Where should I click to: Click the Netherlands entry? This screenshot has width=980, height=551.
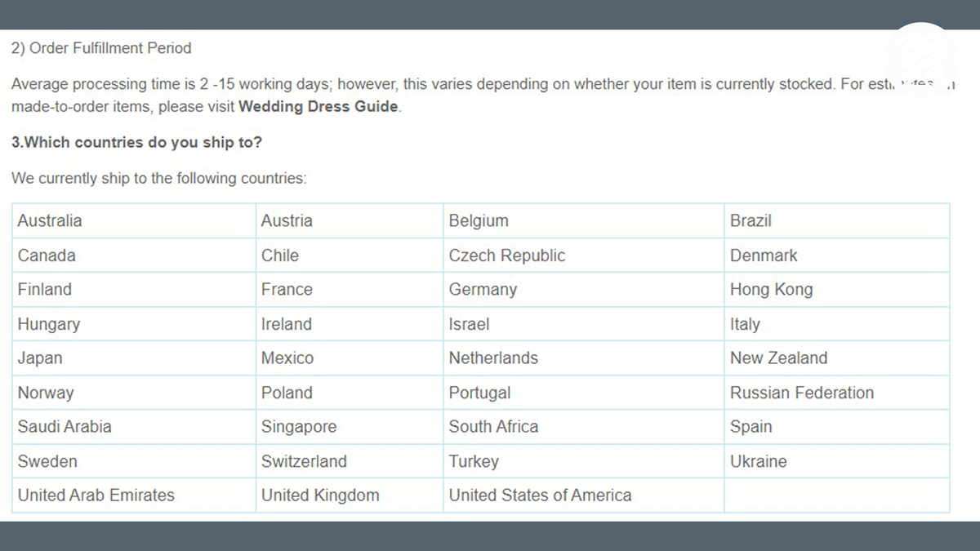(493, 358)
